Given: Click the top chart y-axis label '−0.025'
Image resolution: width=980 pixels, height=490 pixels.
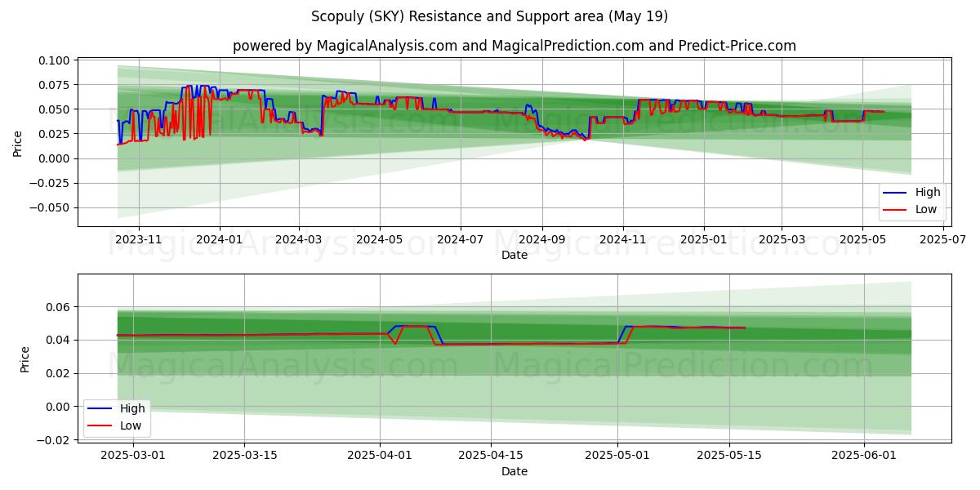Looking at the screenshot, I should 51,183.
